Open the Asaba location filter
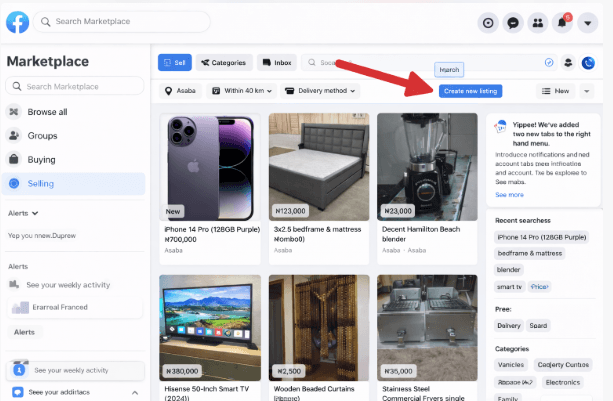Screen dimensions: 613x401 (180, 91)
